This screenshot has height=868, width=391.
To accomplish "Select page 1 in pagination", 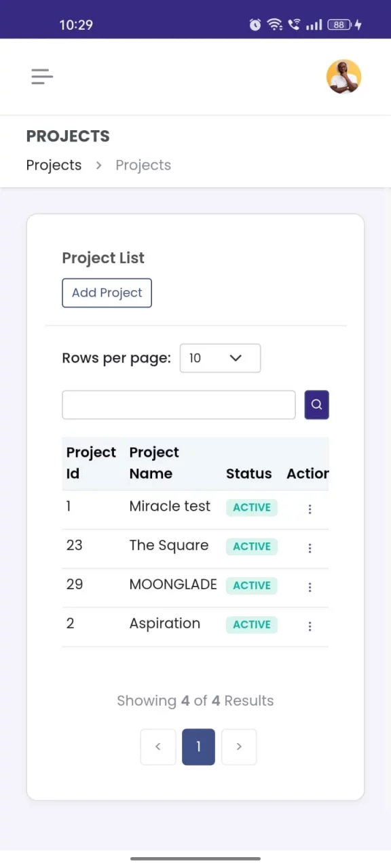I will [x=198, y=747].
